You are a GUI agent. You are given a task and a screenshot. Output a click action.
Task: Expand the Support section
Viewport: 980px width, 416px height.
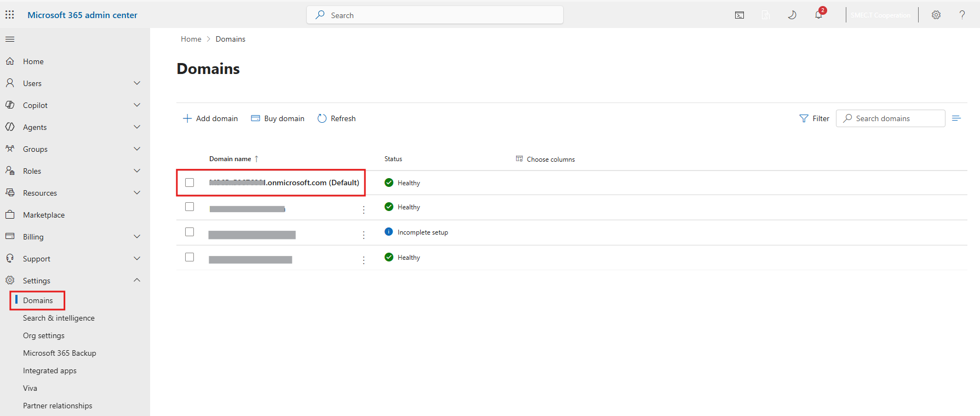point(137,259)
